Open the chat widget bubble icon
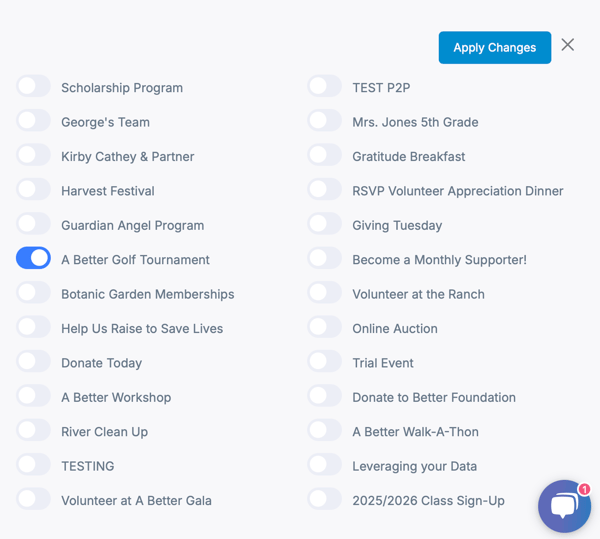This screenshot has width=600, height=539. [564, 506]
